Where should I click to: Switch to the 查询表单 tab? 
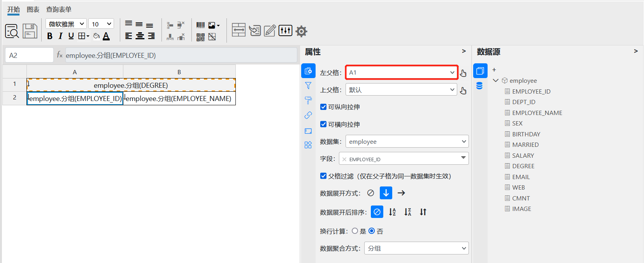59,9
